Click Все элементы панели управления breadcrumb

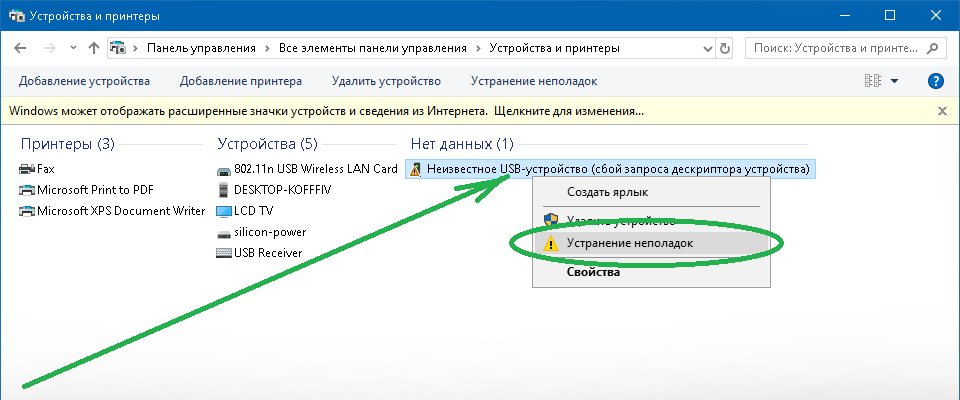(372, 48)
